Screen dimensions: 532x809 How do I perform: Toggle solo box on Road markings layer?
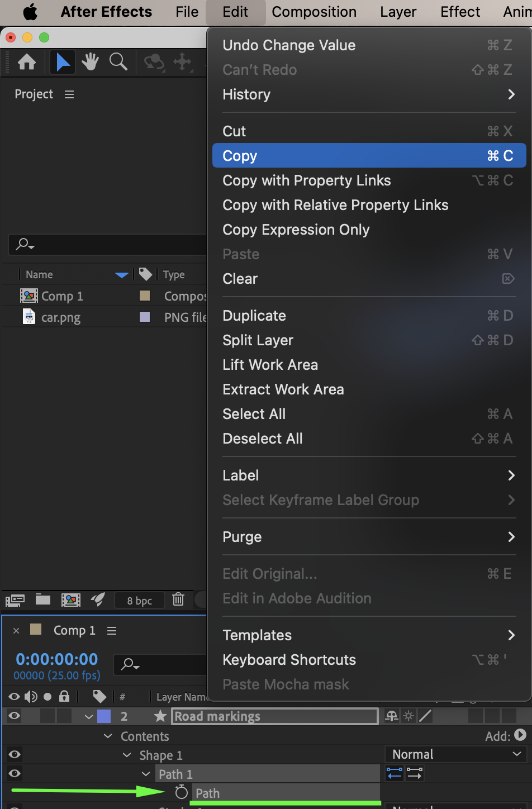point(47,716)
